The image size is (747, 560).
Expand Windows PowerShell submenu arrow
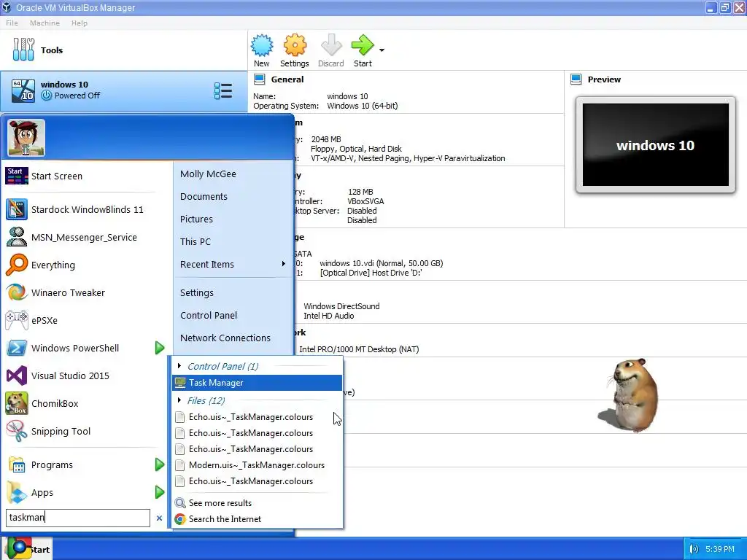(x=160, y=348)
